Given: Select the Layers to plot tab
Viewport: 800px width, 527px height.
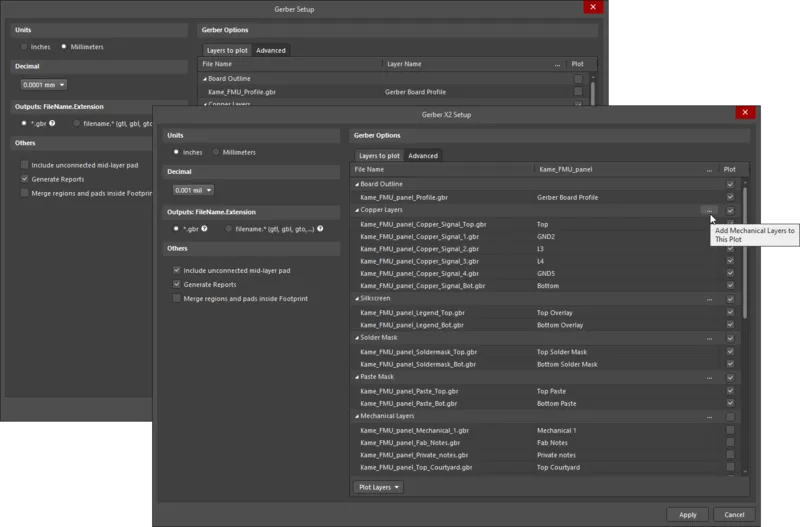Looking at the screenshot, I should [x=379, y=156].
